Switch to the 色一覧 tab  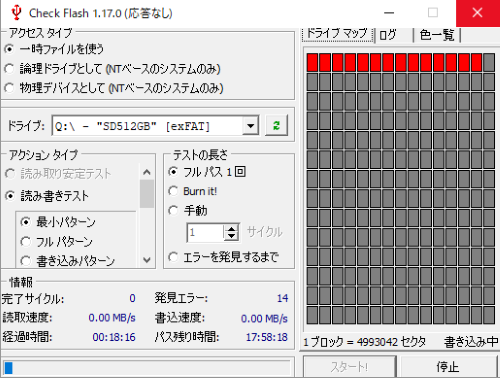point(437,35)
